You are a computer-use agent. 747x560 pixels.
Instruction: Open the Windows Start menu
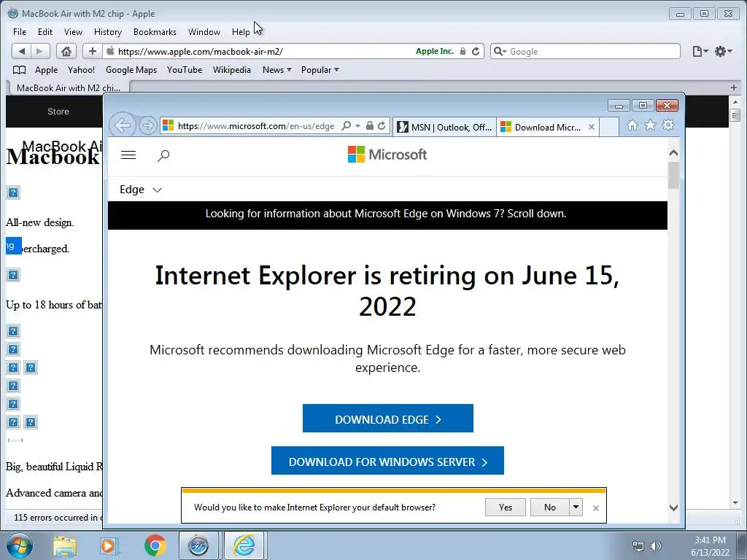click(18, 545)
